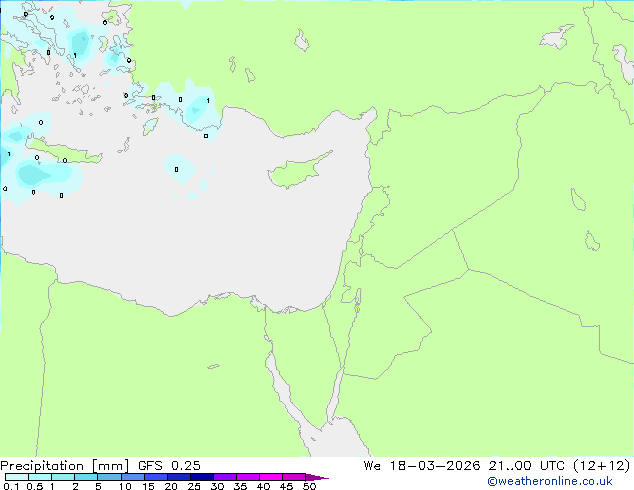The width and height of the screenshot is (634, 490).
Task: Select the 45–50 mm magenta legend box
Action: coord(294,477)
